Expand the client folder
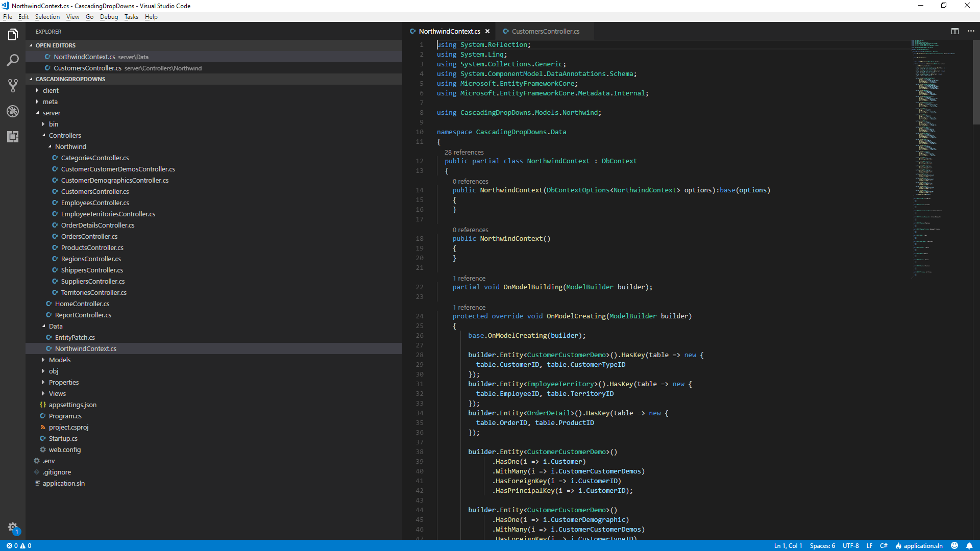The width and height of the screenshot is (980, 551). pyautogui.click(x=37, y=91)
